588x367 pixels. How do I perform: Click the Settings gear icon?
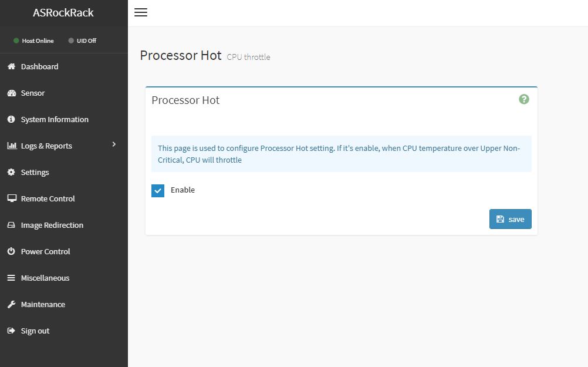pyautogui.click(x=11, y=172)
